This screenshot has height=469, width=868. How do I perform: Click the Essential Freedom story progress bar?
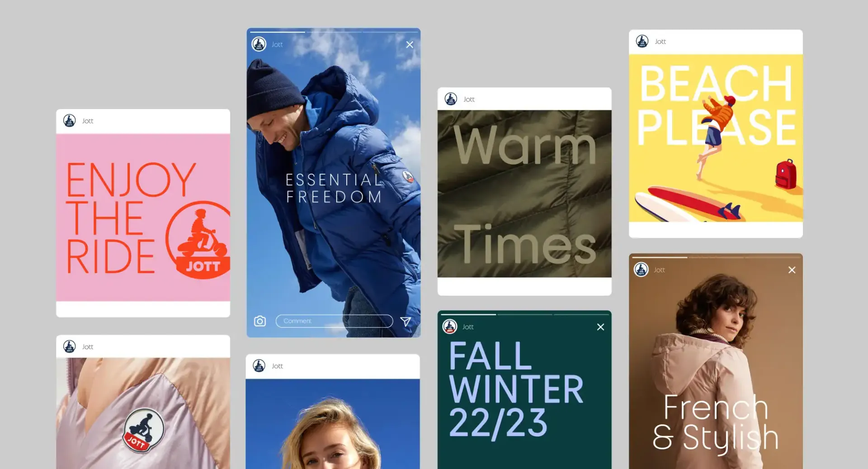coord(333,32)
